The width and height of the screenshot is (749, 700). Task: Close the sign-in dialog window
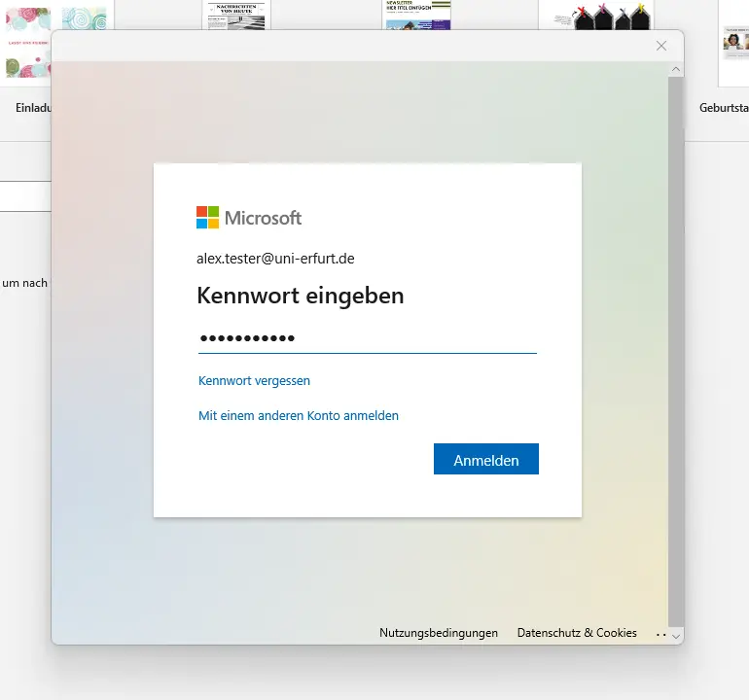point(661,46)
